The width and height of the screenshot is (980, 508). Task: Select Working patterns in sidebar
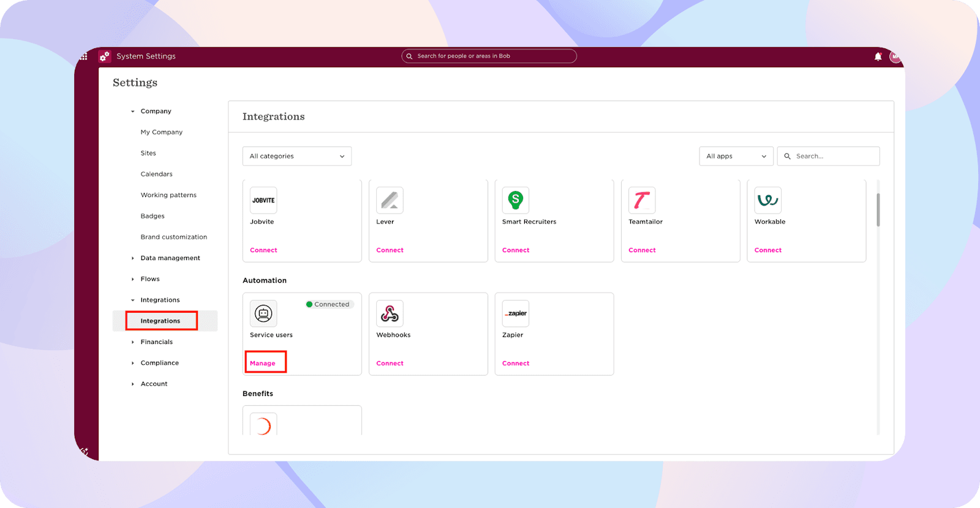[168, 195]
